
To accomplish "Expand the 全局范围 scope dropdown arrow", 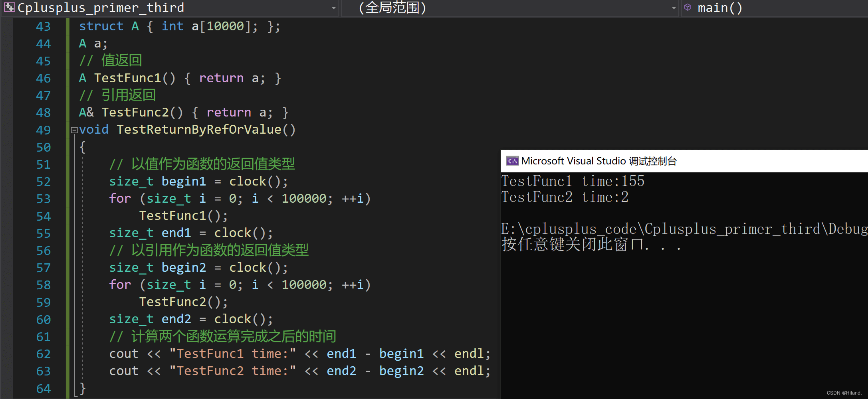I will click(674, 8).
